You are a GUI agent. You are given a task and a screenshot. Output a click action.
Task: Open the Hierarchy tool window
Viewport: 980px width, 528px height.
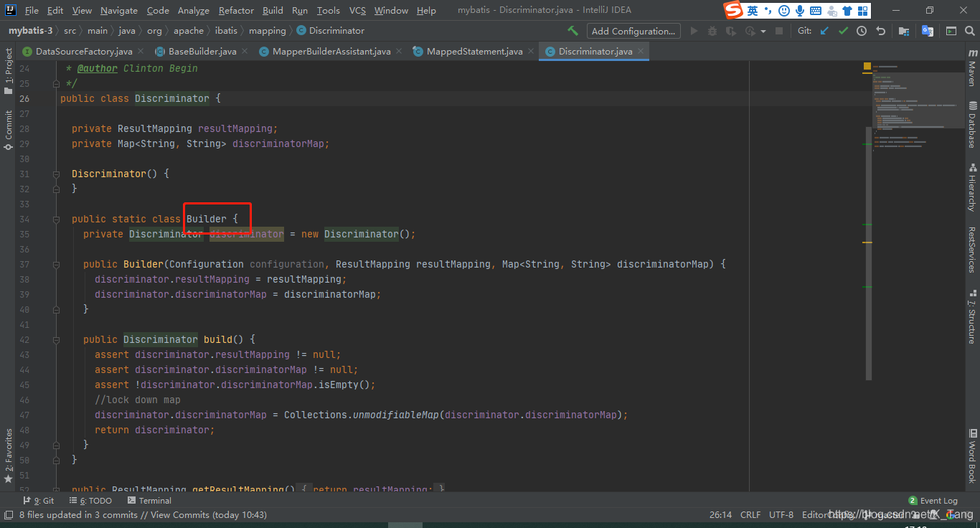973,188
